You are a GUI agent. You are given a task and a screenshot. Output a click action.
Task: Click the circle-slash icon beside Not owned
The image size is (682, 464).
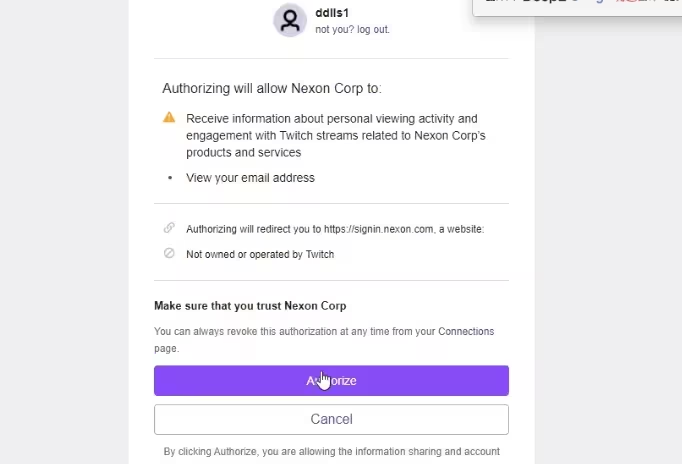169,253
